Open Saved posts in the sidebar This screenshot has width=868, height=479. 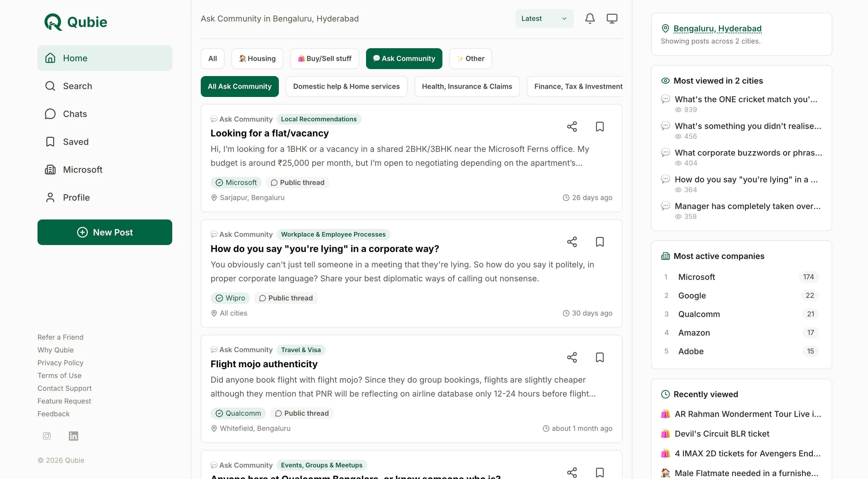105,142
